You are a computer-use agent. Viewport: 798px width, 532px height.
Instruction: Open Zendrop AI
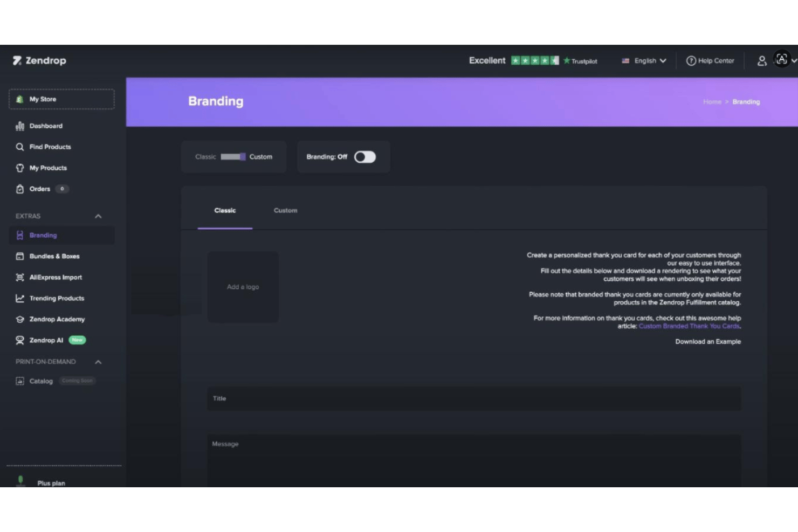pos(46,340)
